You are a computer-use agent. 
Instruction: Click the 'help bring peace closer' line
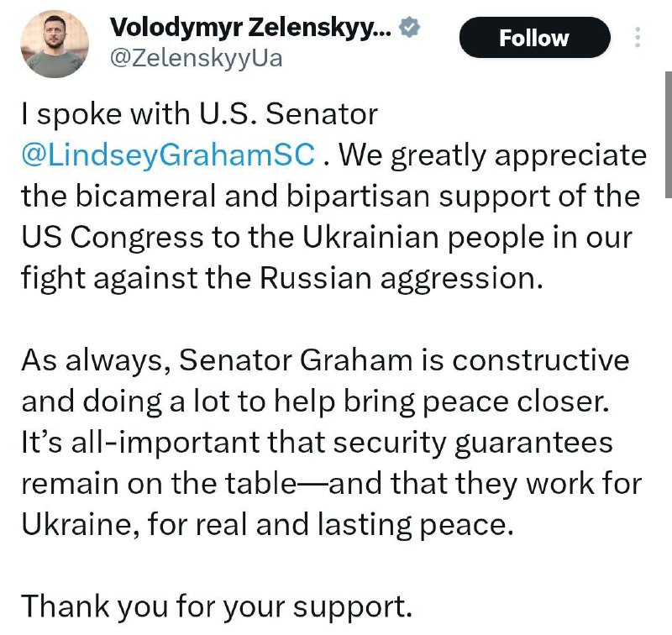pyautogui.click(x=316, y=401)
